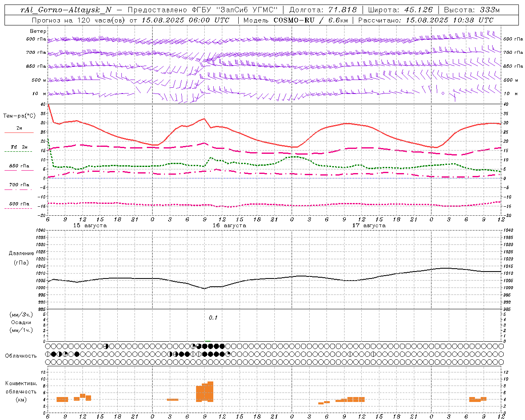The image size is (525, 420).
Task: Click the (гПа) unit under Давление
Action: [x=21, y=263]
